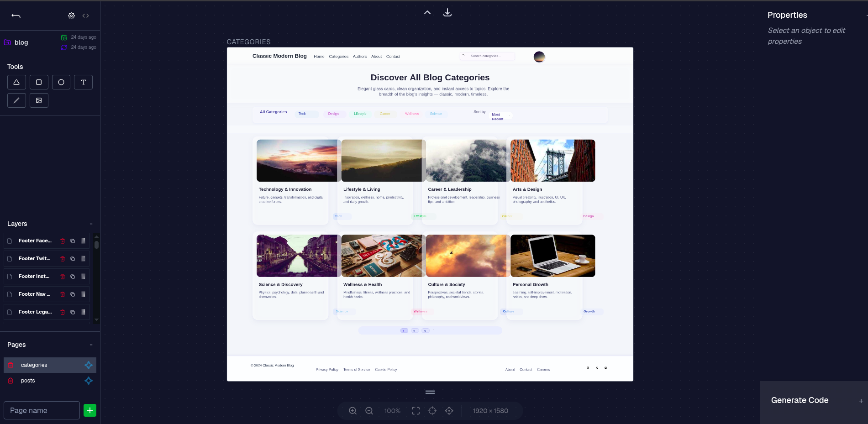The height and width of the screenshot is (424, 868).
Task: Click About in the blog navbar
Action: pyautogui.click(x=377, y=57)
